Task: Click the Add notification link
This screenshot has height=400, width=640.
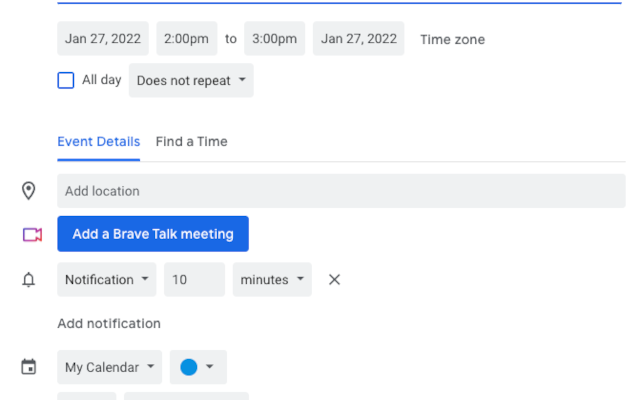Action: [109, 323]
